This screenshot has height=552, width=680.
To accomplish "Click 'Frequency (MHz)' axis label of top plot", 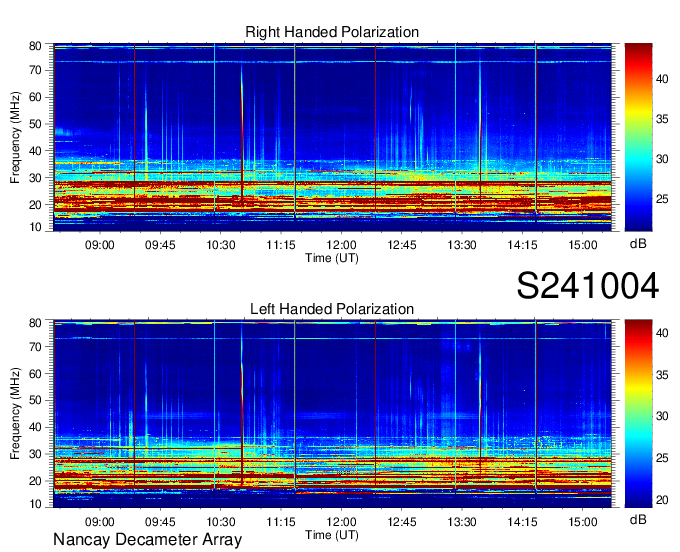I will point(15,137).
